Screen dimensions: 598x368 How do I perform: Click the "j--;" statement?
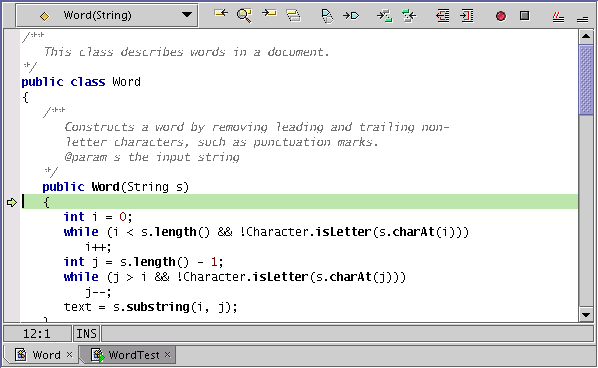point(98,292)
